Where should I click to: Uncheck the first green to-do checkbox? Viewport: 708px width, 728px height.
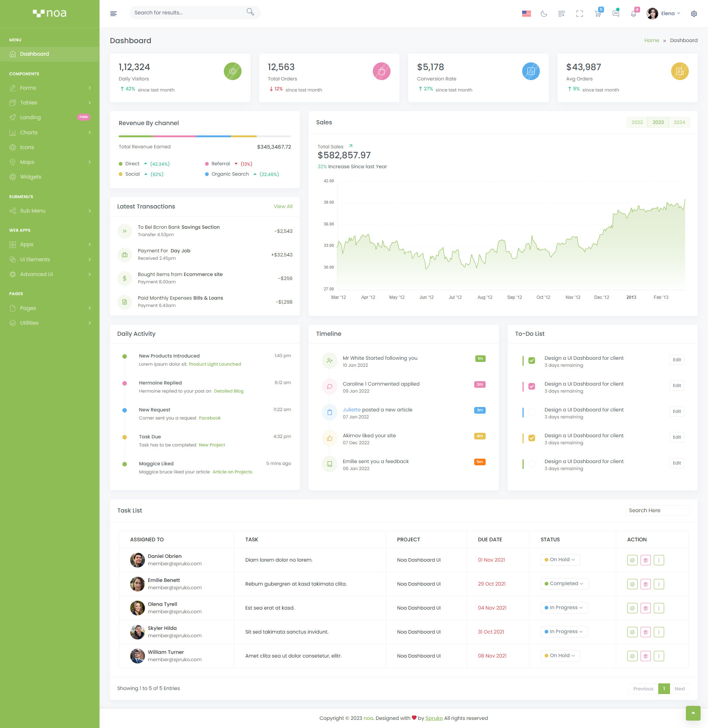coord(532,360)
